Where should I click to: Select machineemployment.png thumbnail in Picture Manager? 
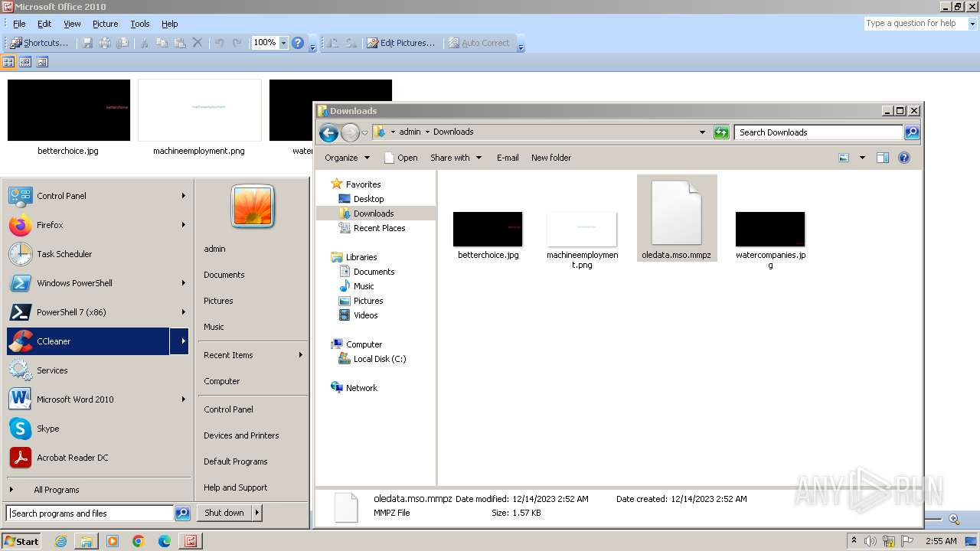199,110
